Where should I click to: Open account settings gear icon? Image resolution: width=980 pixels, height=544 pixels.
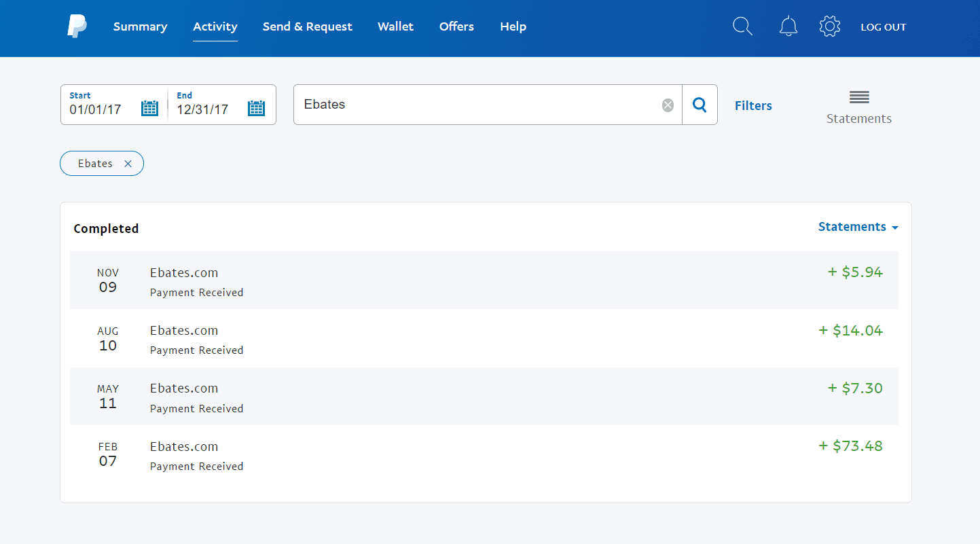tap(830, 26)
